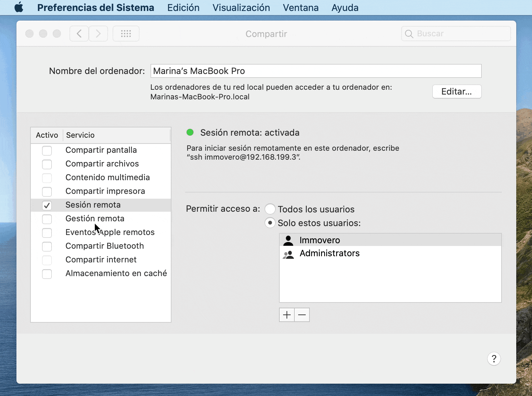This screenshot has width=532, height=396.
Task: Open help with the question mark button
Action: [x=494, y=359]
